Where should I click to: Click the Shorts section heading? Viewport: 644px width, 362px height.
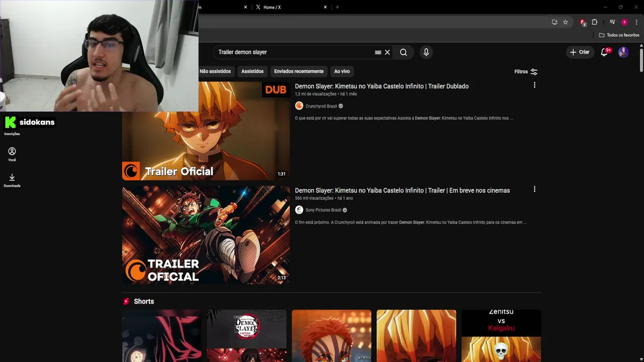click(144, 302)
